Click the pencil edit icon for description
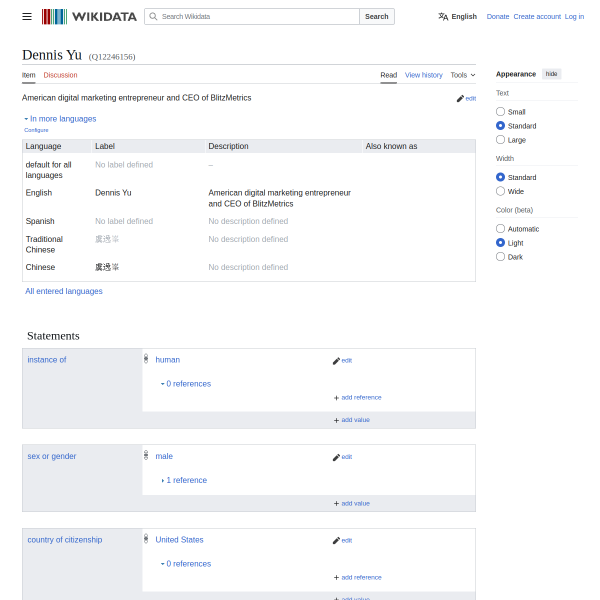The height and width of the screenshot is (600, 600). (x=460, y=99)
